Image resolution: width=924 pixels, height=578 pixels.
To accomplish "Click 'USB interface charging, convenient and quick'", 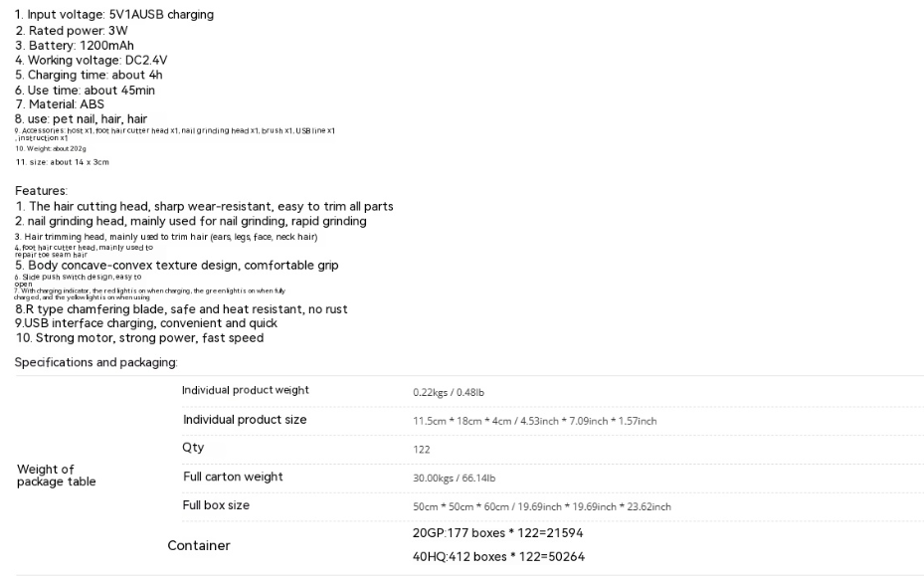I will [146, 323].
